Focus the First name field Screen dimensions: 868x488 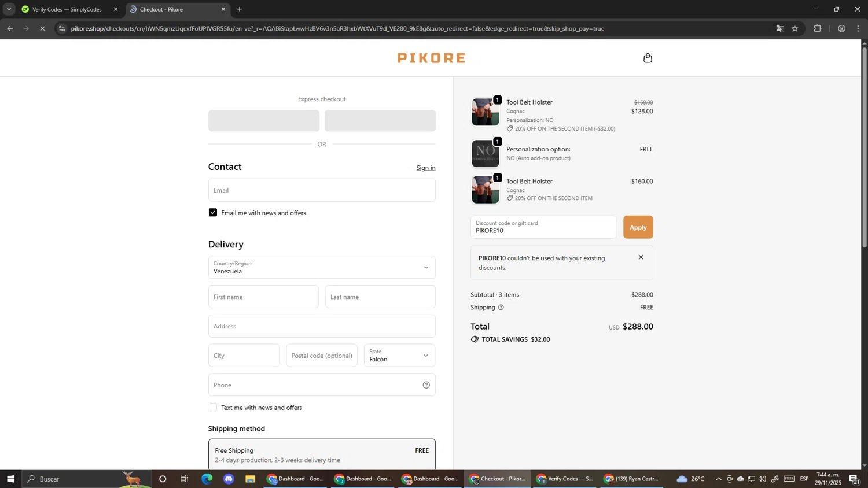pos(263,297)
